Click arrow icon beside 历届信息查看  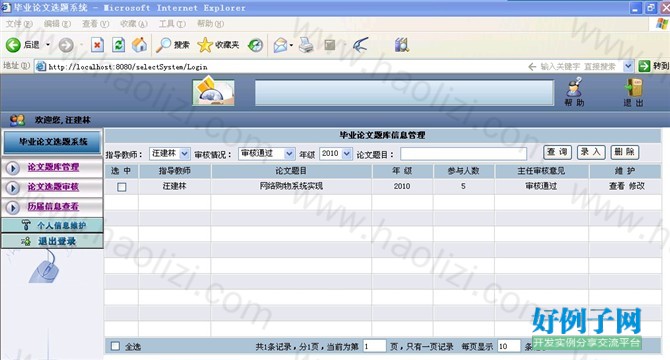pos(13,208)
